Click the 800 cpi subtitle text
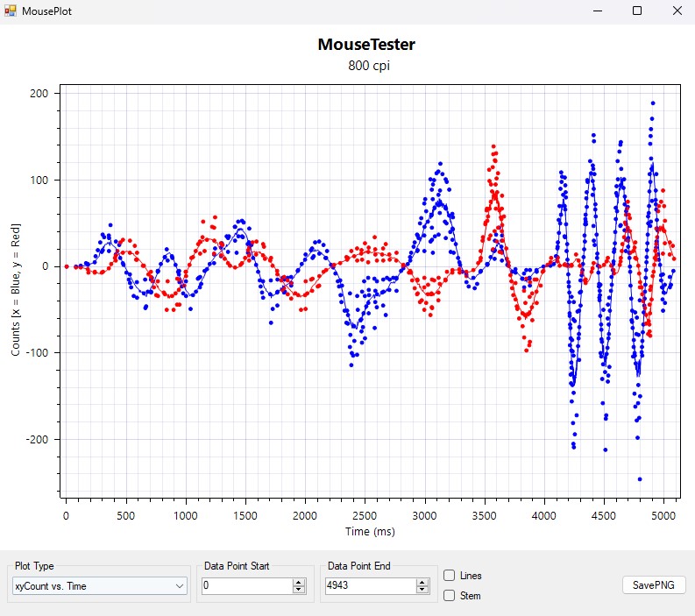This screenshot has height=616, width=695. (365, 65)
